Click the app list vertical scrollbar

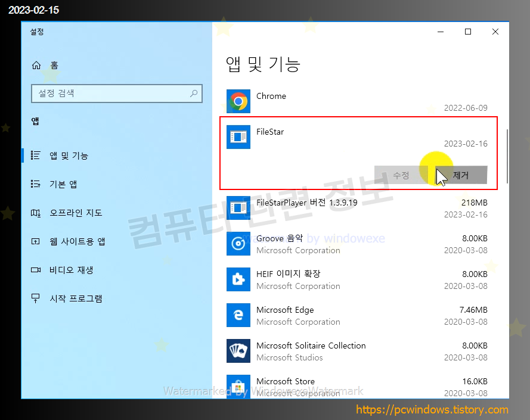[507, 156]
